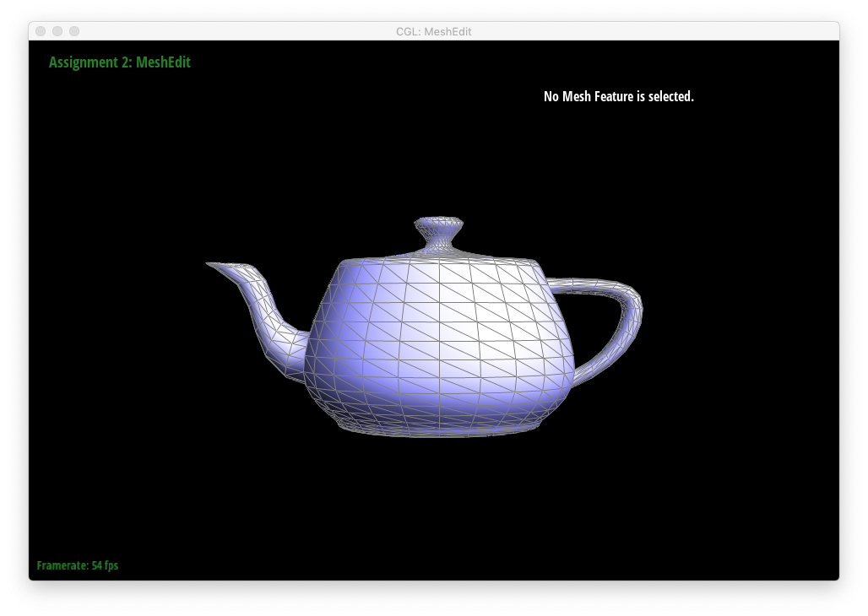Click the "CGL: MeshEdit" window title
This screenshot has height=616, width=868.
(x=433, y=31)
